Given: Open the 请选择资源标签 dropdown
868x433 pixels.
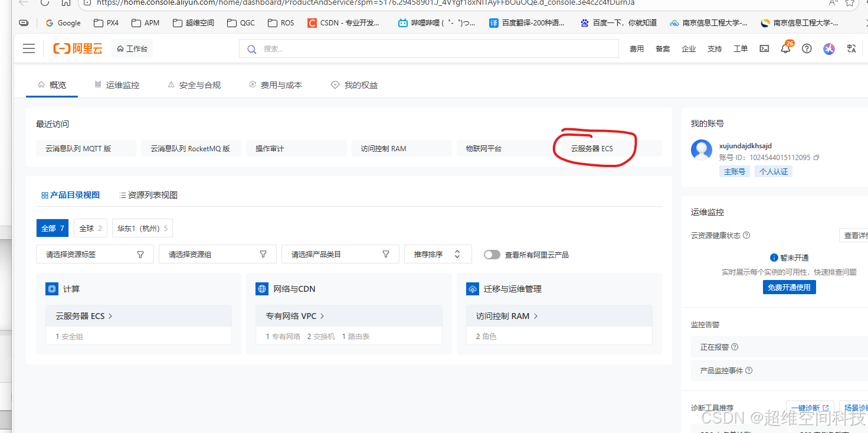Looking at the screenshot, I should 94,253.
